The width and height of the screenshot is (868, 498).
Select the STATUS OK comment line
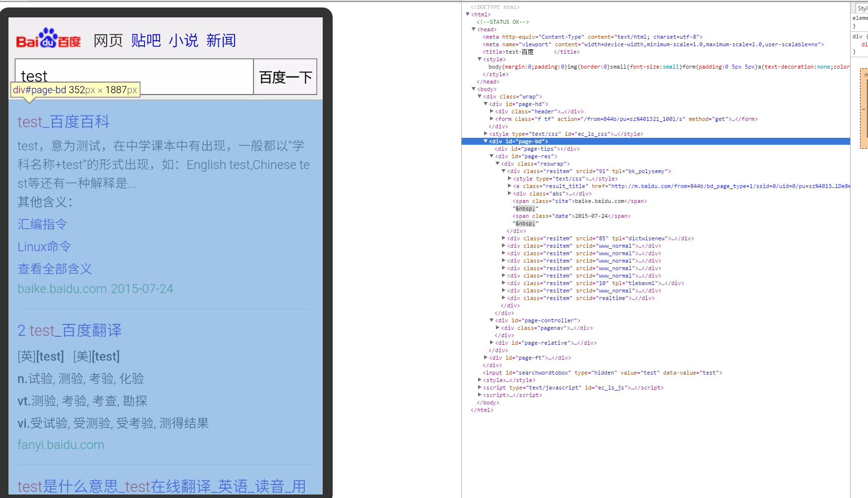point(503,22)
